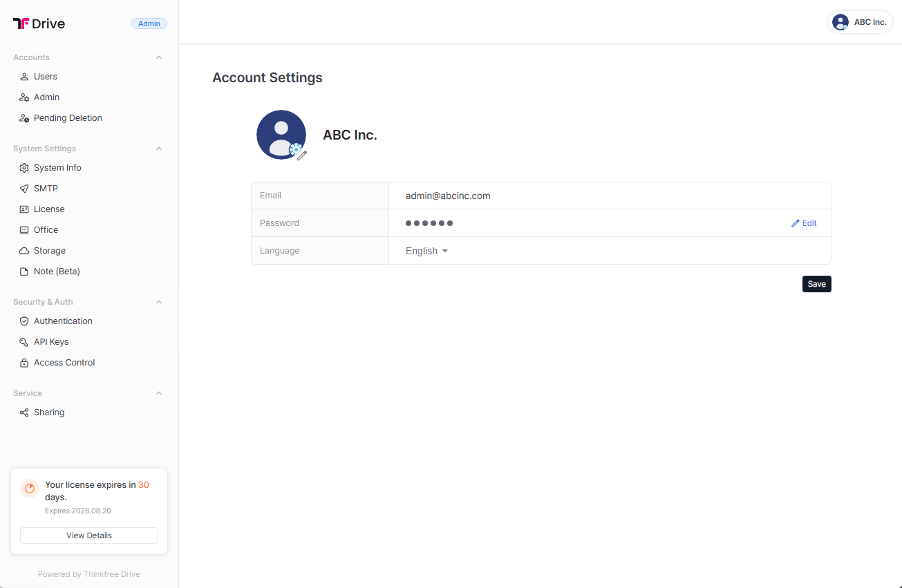Screen dimensions: 902x588
Task: Click the Email field label
Action: [x=270, y=196]
